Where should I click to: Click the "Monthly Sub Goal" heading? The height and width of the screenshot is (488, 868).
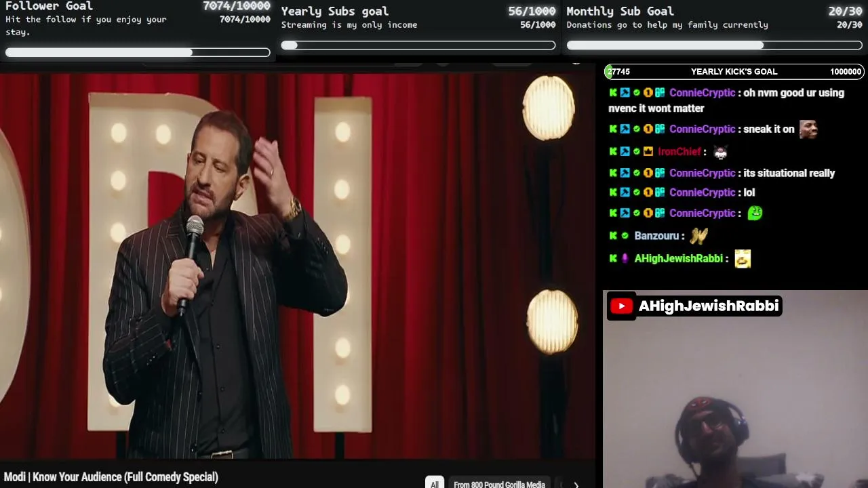click(620, 11)
